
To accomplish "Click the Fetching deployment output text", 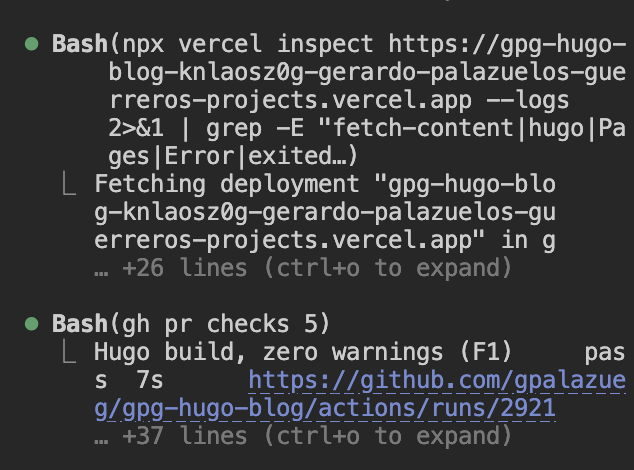I will tap(226, 184).
